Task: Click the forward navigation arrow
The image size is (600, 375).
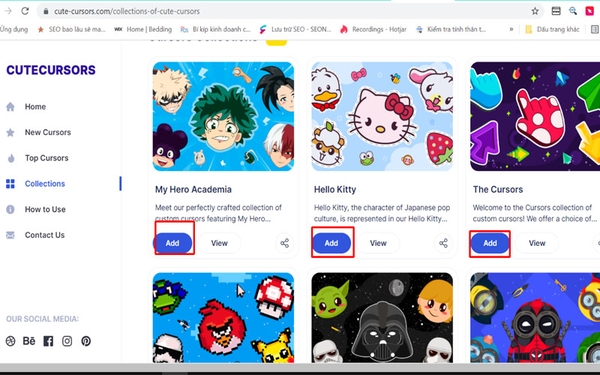Action: pyautogui.click(x=8, y=11)
